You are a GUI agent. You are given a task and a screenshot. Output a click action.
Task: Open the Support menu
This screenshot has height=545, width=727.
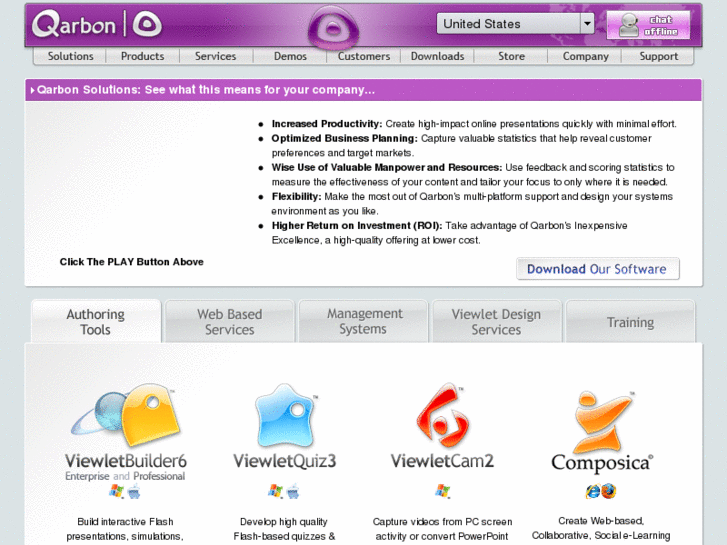[x=658, y=56]
